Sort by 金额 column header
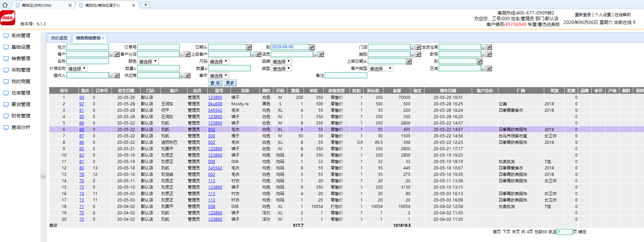This screenshot has width=644, height=242. point(397,90)
